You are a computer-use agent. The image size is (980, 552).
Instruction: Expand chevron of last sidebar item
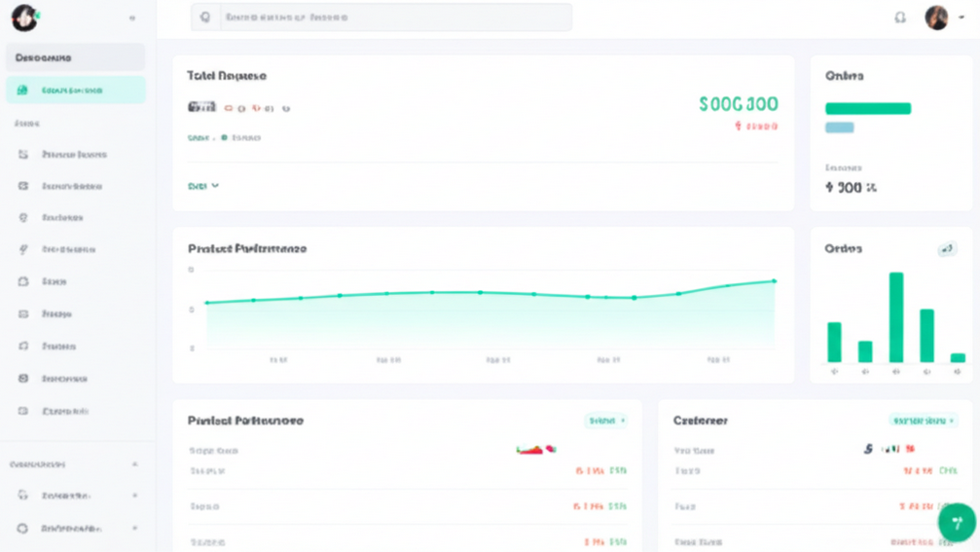pos(135,529)
